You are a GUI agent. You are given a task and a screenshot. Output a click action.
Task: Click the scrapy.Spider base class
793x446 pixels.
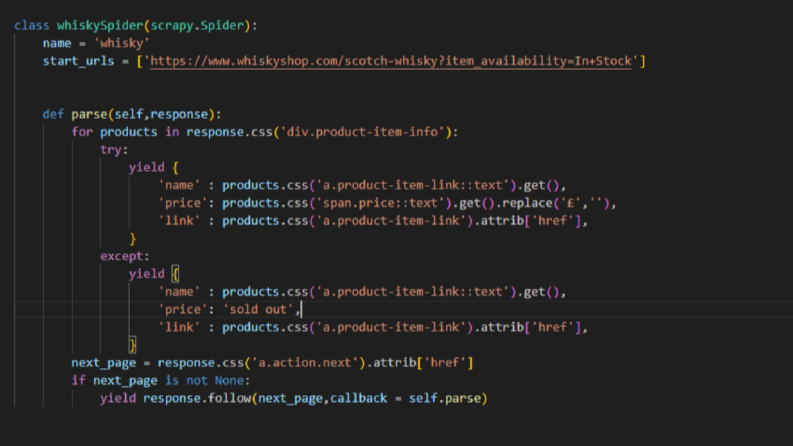coord(197,25)
